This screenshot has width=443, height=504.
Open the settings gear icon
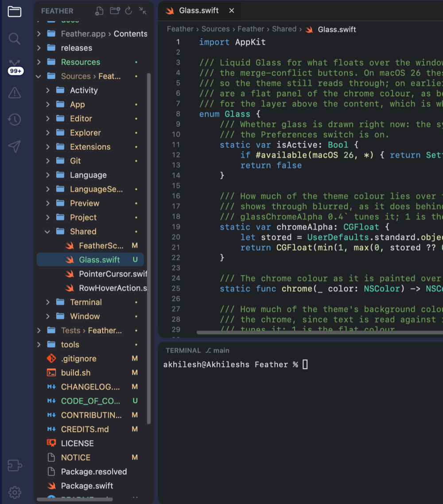pos(15,492)
